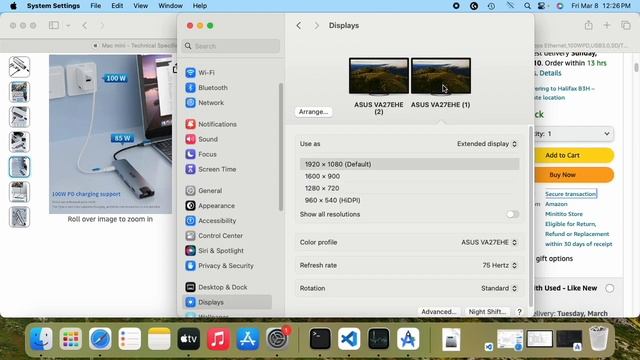Open the Use as dropdown

(487, 144)
